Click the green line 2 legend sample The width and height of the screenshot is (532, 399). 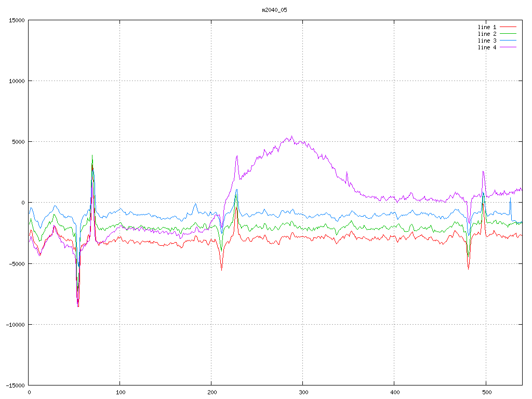point(509,34)
